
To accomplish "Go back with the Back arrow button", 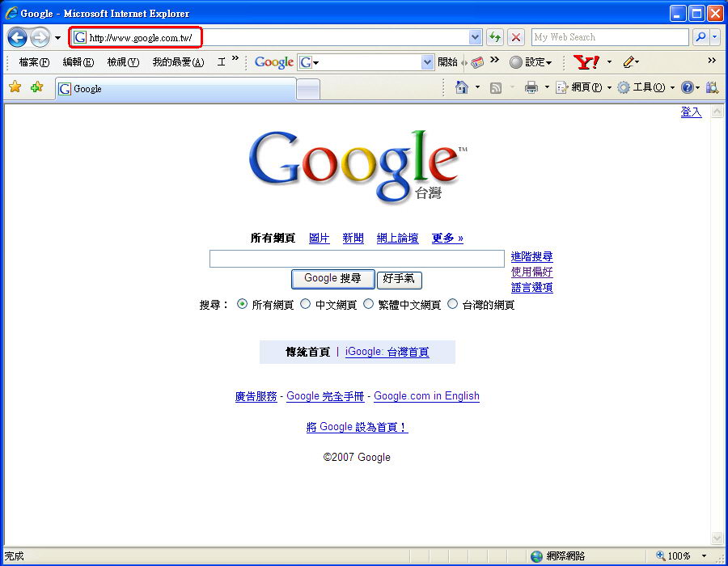I will pyautogui.click(x=17, y=37).
